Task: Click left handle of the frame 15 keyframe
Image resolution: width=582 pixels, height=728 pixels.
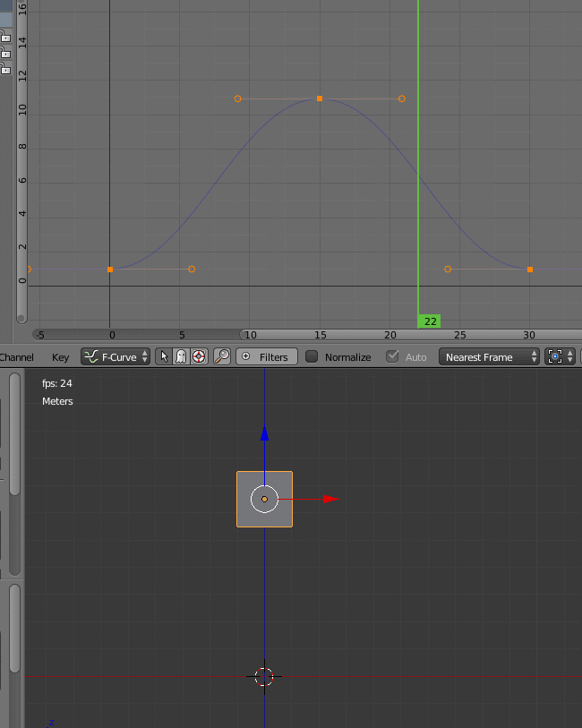Action: point(237,98)
